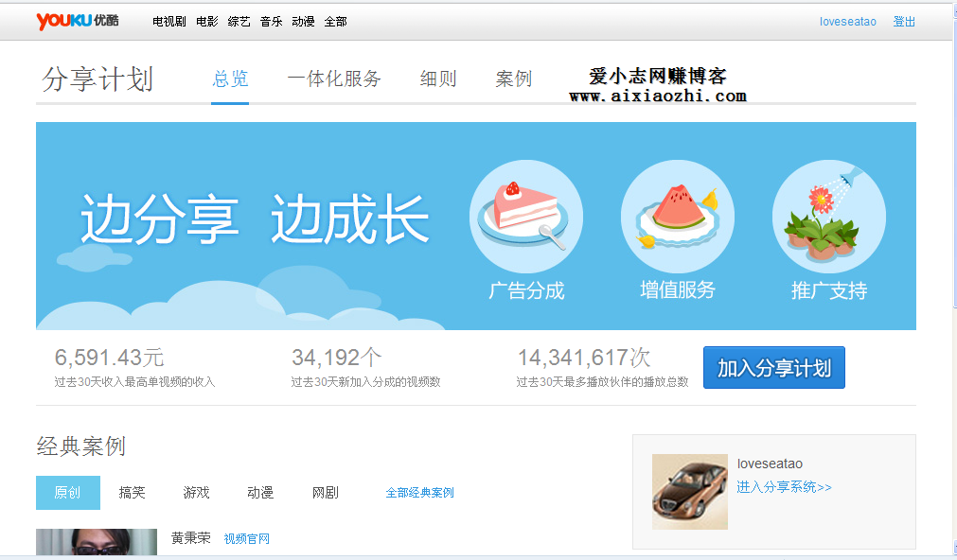This screenshot has height=560, width=957.
Task: Click the 边分享 边成长 banner headline
Action: [255, 219]
